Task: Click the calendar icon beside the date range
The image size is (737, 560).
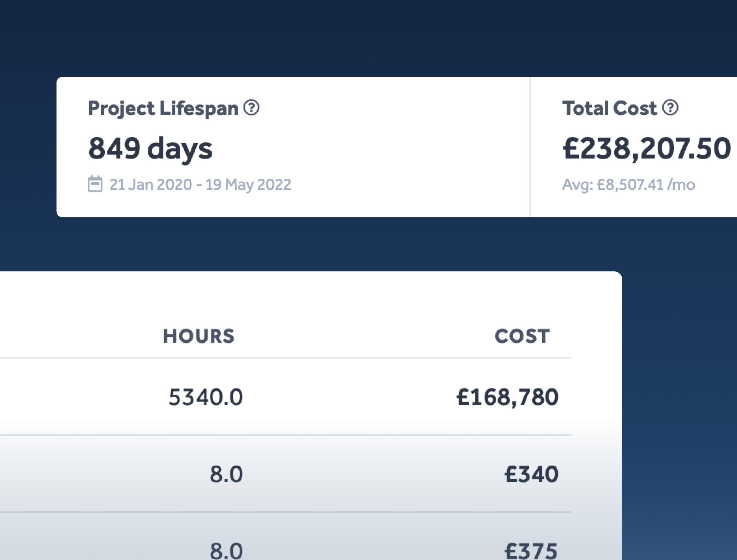Action: (x=95, y=184)
